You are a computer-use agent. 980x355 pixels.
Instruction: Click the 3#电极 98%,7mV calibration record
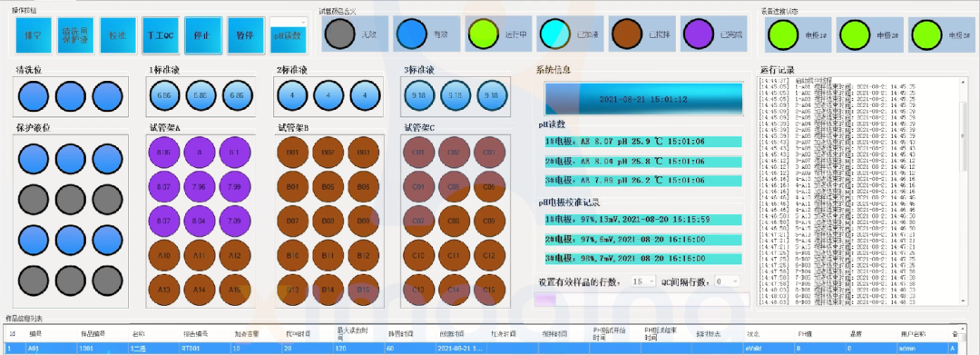tap(643, 259)
